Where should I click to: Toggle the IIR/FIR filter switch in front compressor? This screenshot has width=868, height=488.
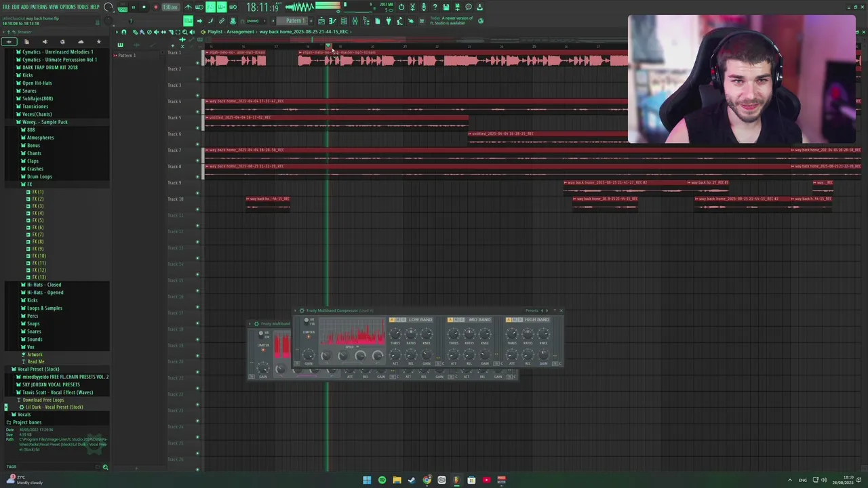pyautogui.click(x=306, y=321)
